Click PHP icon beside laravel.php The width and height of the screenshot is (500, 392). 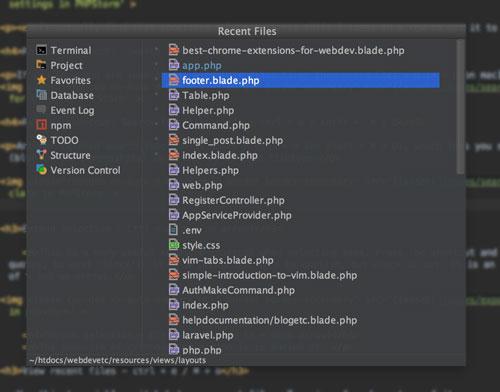pyautogui.click(x=174, y=335)
